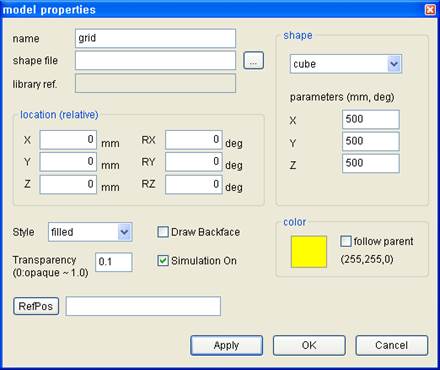Close the model properties dialog

(430, 9)
